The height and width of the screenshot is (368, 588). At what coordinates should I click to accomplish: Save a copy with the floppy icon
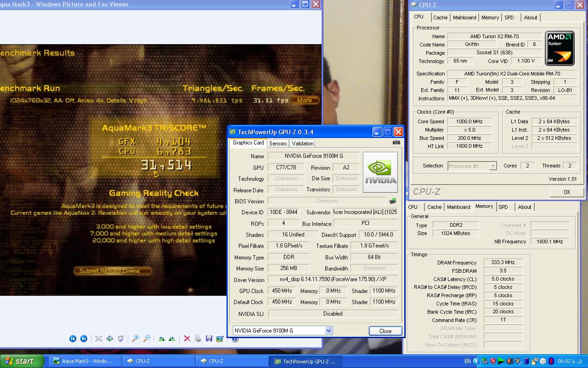click(x=209, y=339)
